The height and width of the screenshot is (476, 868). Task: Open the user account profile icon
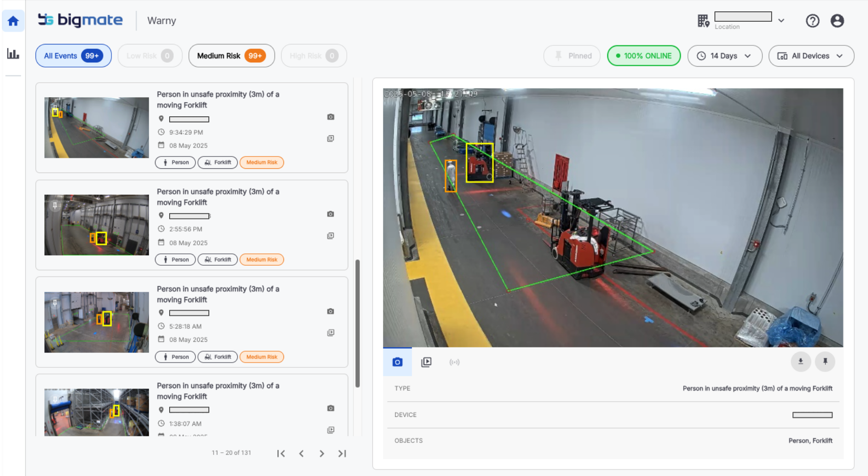(x=837, y=21)
